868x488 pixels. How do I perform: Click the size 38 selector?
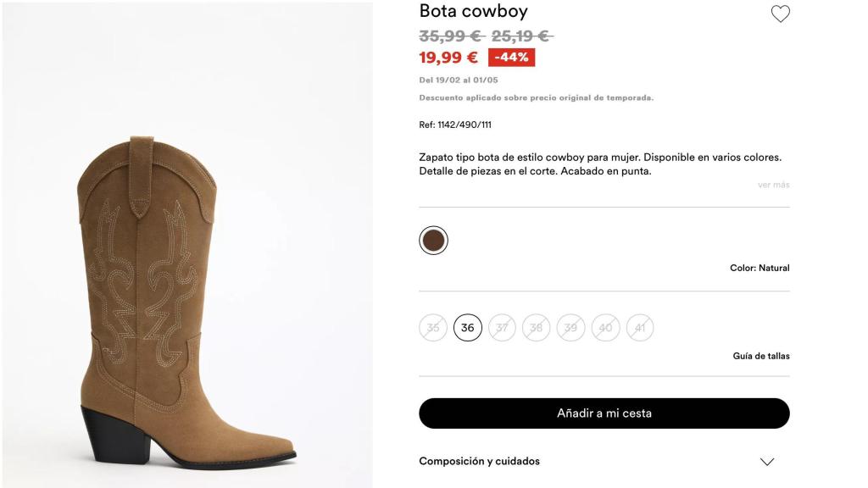click(537, 327)
